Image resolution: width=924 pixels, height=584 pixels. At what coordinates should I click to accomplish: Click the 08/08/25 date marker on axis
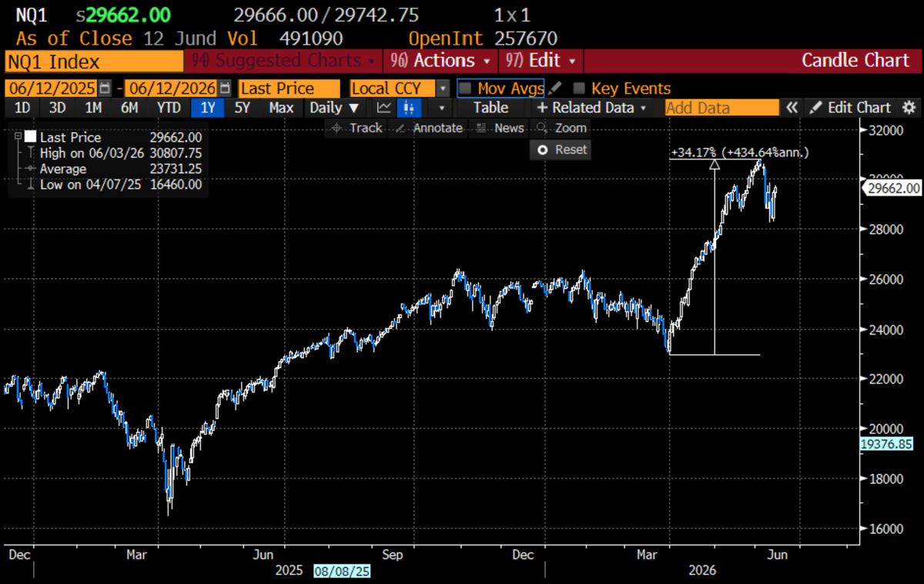(x=343, y=571)
